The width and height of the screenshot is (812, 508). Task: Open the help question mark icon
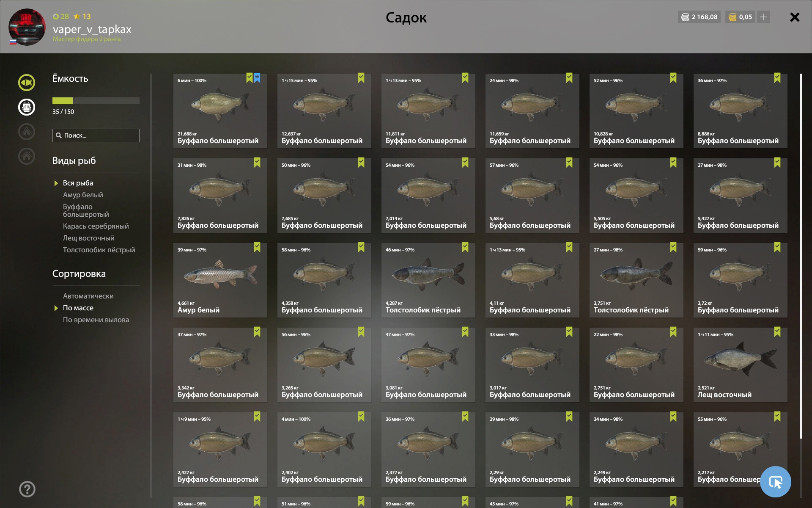pos(27,489)
